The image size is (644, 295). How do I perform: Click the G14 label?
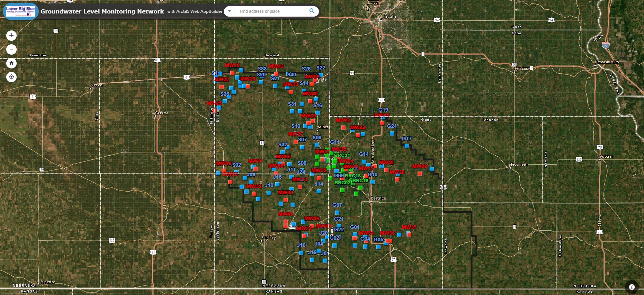[x=364, y=154]
